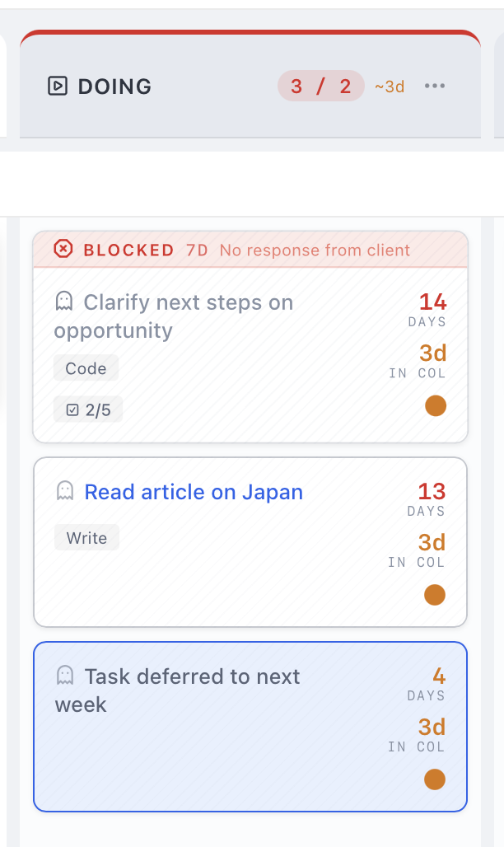Select the Write tag label
The height and width of the screenshot is (847, 504).
coord(86,538)
